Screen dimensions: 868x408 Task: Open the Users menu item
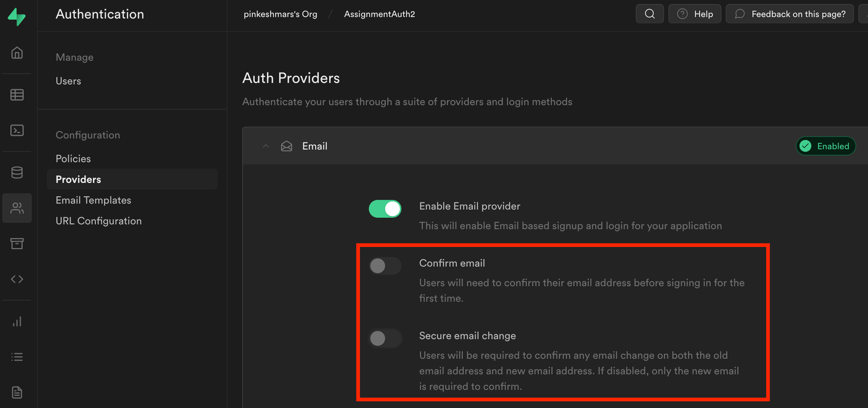coord(68,81)
